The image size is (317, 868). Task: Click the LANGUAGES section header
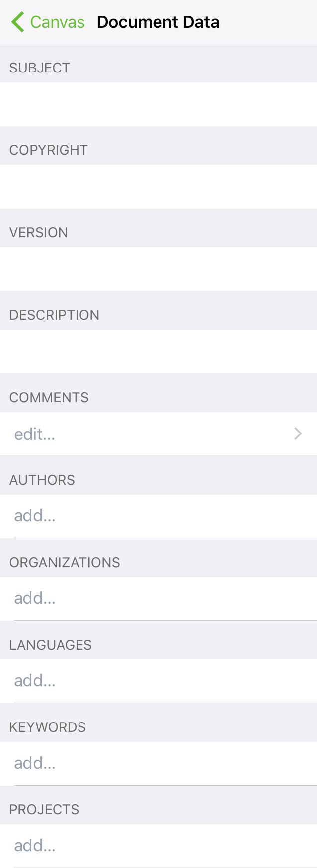(x=50, y=645)
